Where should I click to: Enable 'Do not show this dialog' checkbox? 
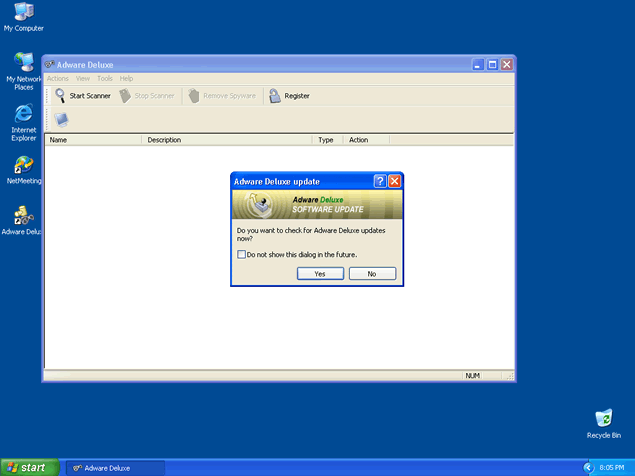[x=242, y=254]
